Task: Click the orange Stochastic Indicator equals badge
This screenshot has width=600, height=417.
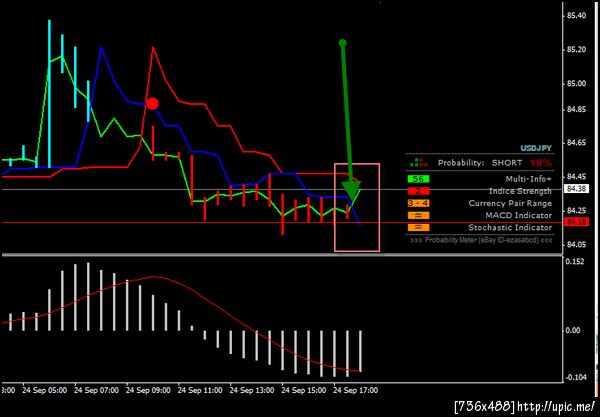Action: [418, 228]
